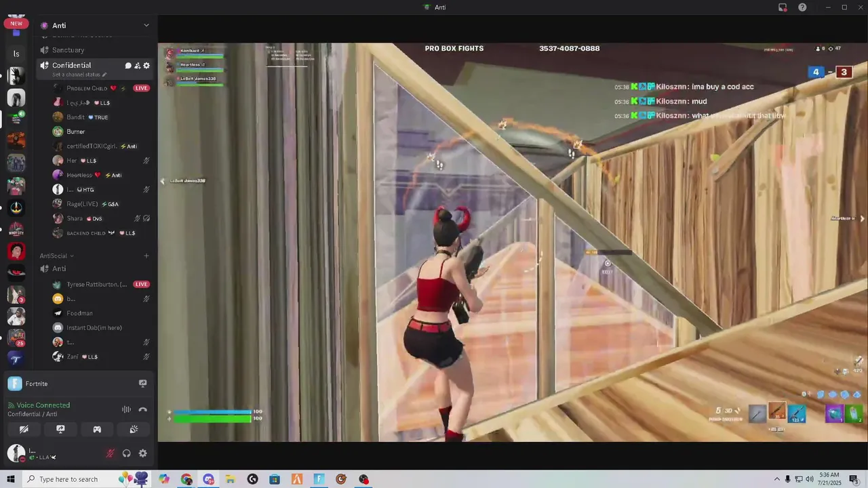Open Confidential channel settings gear
The width and height of the screenshot is (868, 488).
[146, 66]
